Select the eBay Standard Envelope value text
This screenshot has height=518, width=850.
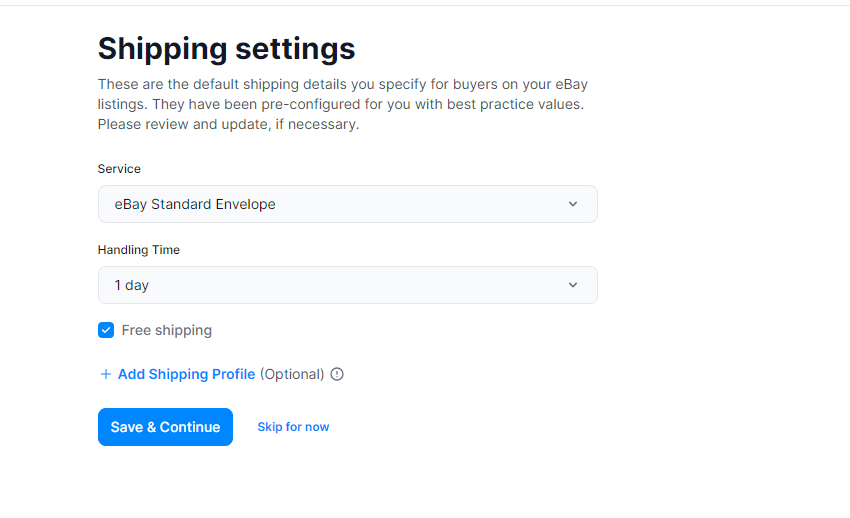[195, 204]
